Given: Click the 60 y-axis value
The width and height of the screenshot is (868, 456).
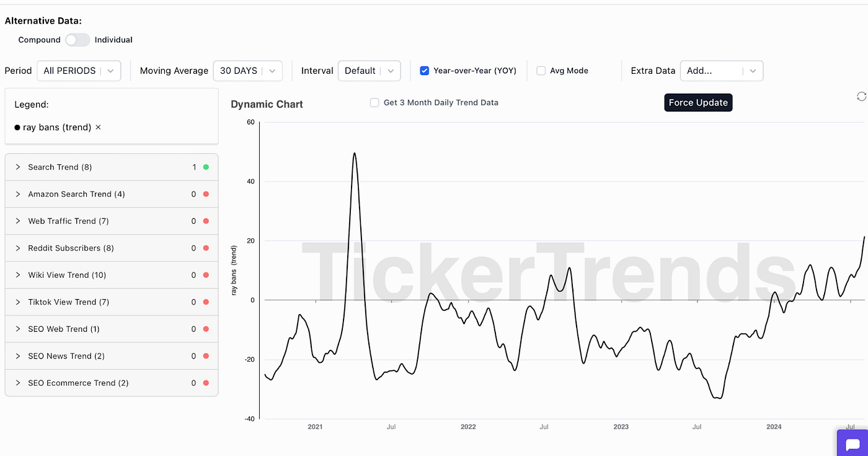Looking at the screenshot, I should click(250, 122).
